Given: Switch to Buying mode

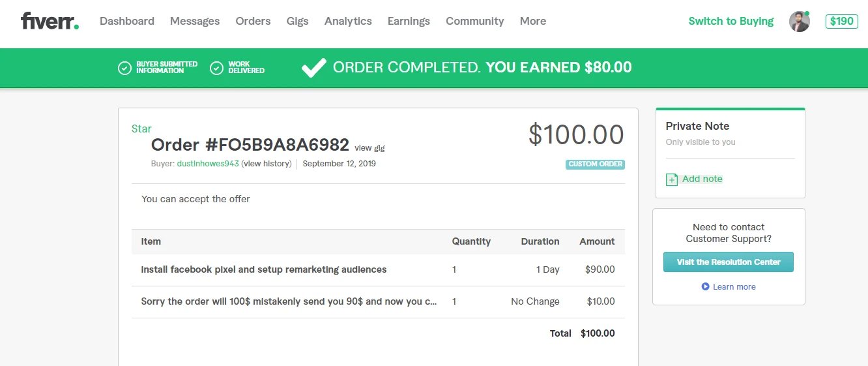Looking at the screenshot, I should [x=731, y=21].
